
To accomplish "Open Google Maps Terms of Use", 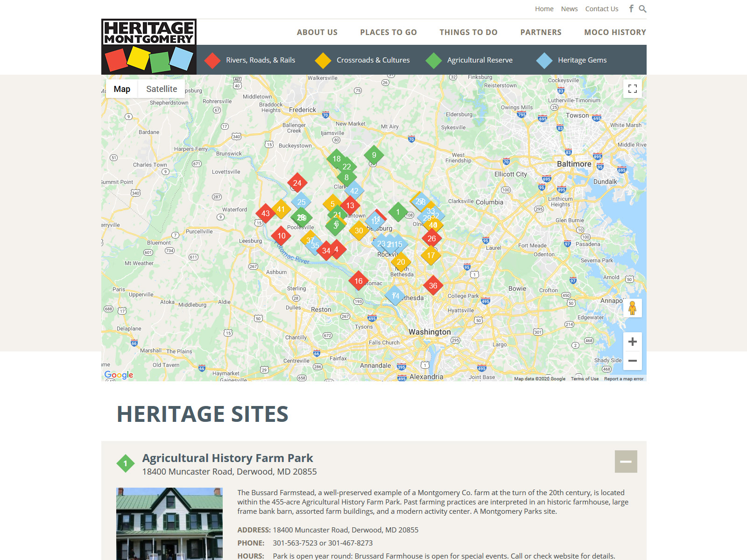I will tap(585, 379).
